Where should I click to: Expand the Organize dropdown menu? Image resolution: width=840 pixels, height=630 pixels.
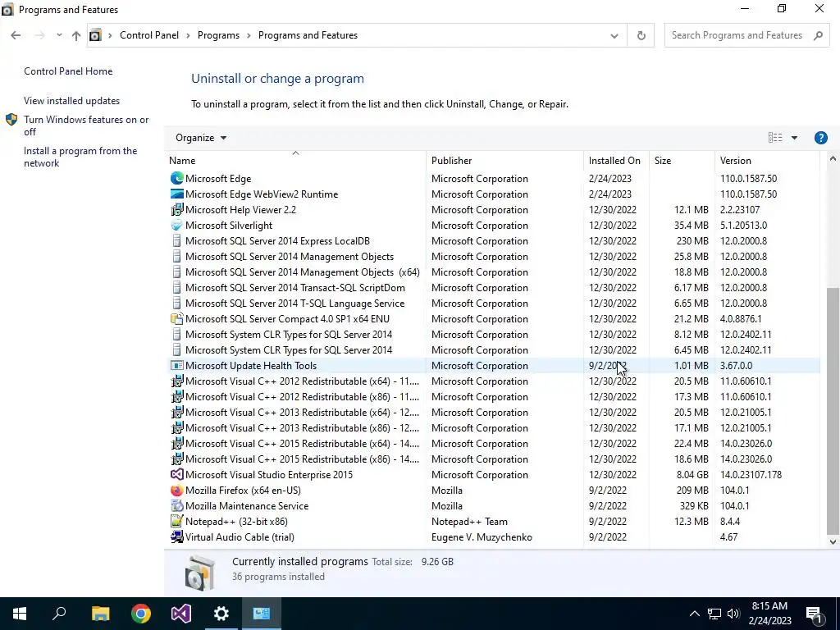(x=201, y=138)
